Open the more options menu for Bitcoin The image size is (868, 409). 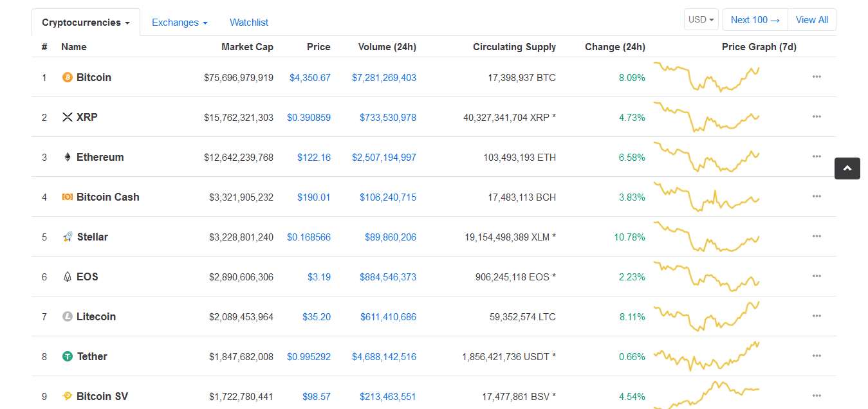[817, 77]
